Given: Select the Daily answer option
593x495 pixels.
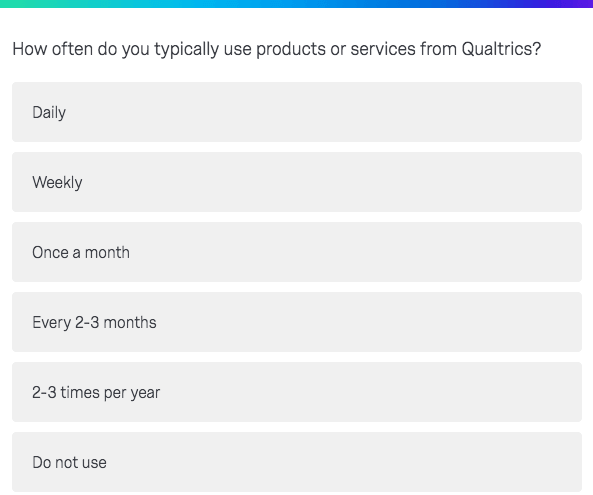Looking at the screenshot, I should pos(297,112).
